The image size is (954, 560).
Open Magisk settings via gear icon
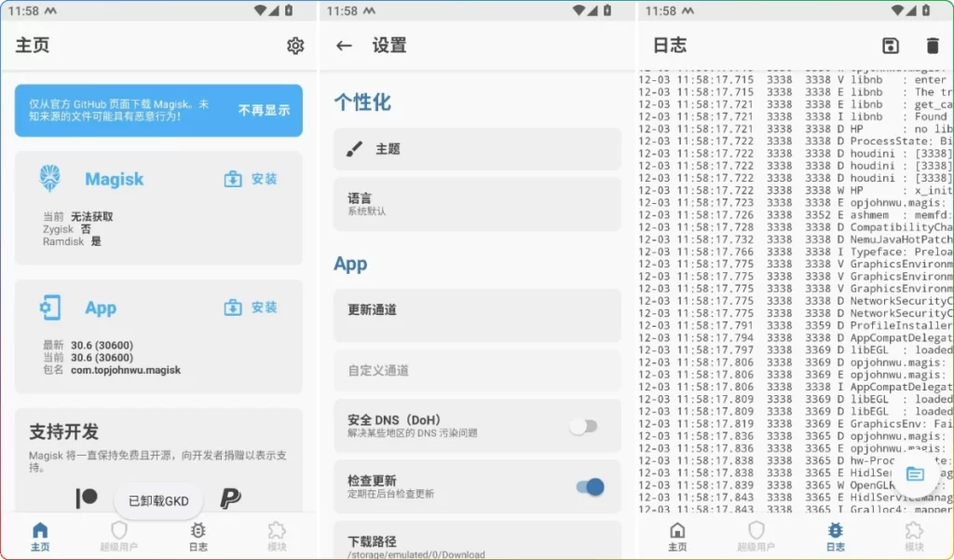(x=295, y=45)
